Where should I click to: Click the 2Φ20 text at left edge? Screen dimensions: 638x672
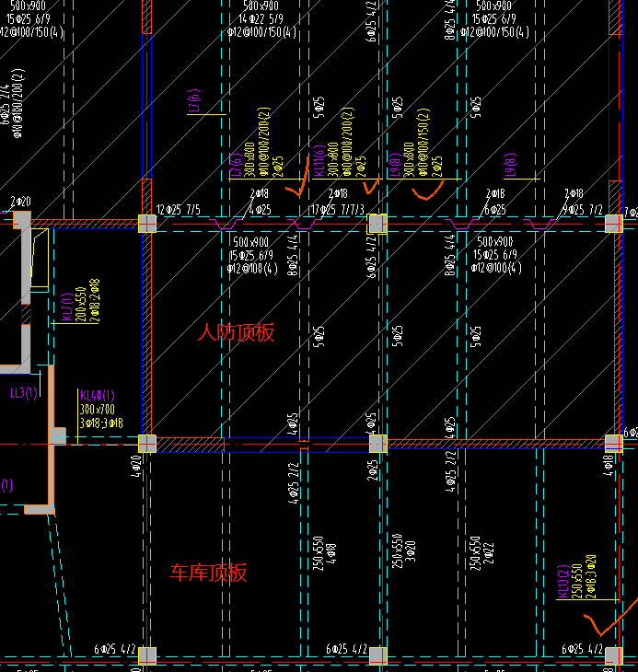tap(20, 201)
